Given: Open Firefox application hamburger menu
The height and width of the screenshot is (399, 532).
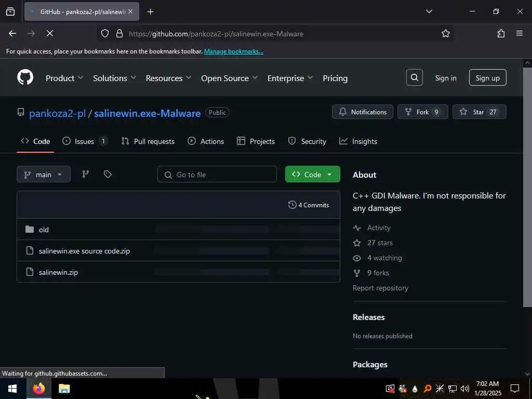Looking at the screenshot, I should coord(520,33).
